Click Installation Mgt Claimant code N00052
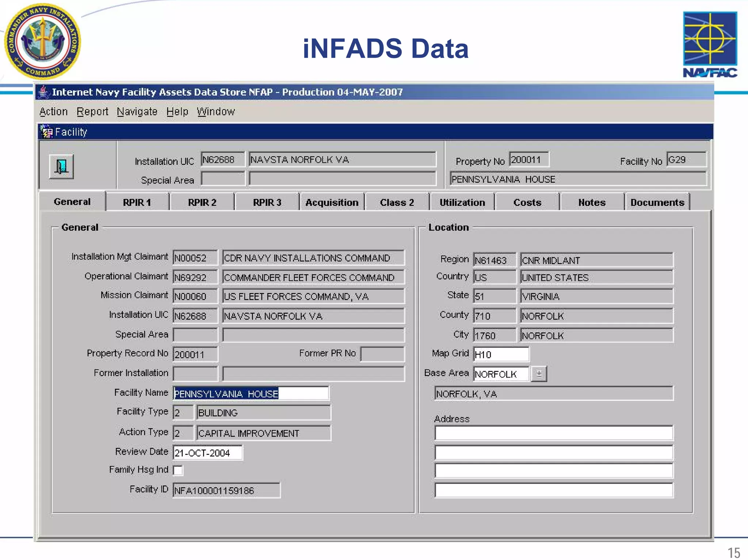 (x=195, y=258)
